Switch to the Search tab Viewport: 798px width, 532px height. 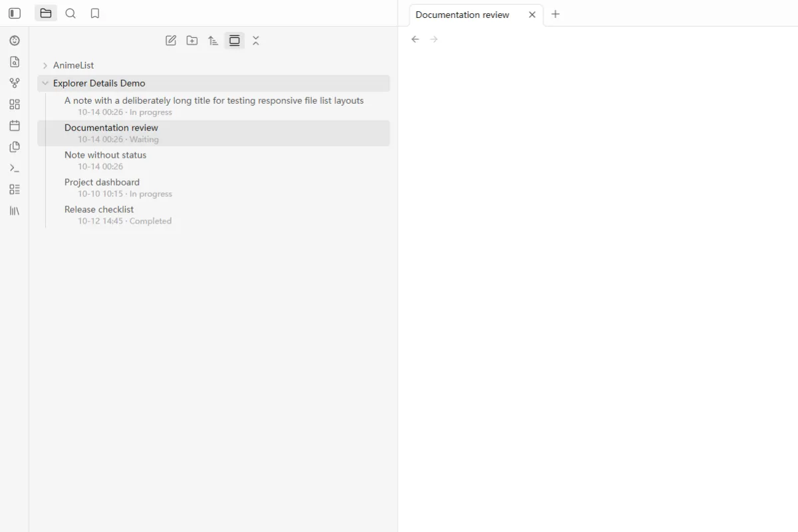coord(70,13)
